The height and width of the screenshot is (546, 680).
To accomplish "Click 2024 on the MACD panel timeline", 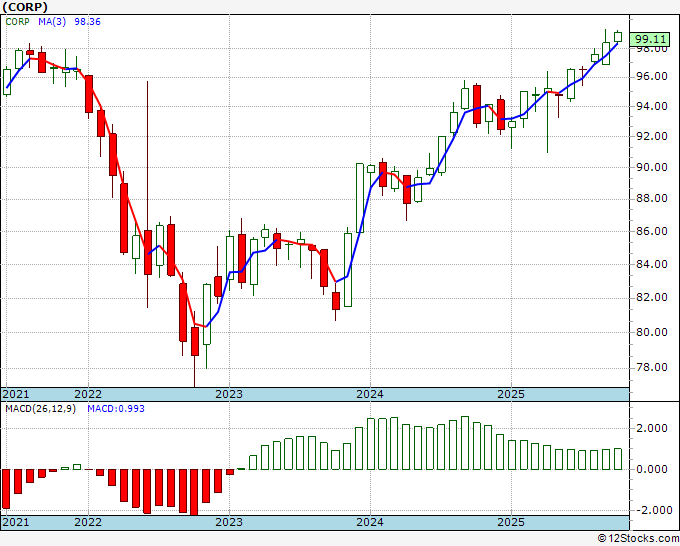I will [370, 522].
